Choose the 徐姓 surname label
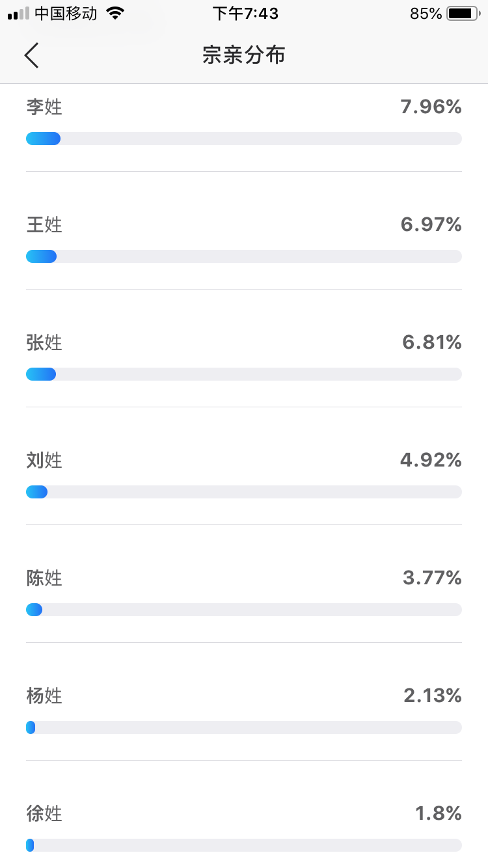Screen dimensions: 488x868 [x=44, y=813]
